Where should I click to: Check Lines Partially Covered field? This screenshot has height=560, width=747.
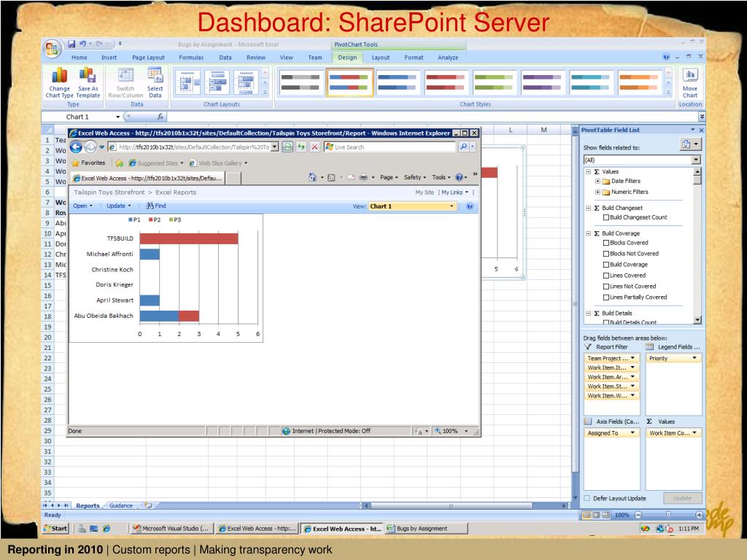point(606,297)
